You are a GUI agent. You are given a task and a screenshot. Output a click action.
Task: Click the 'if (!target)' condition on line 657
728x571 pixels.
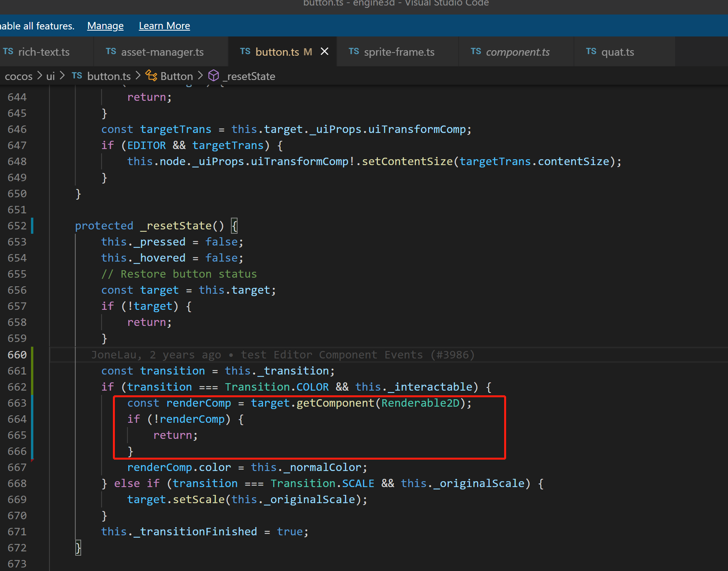(x=140, y=306)
